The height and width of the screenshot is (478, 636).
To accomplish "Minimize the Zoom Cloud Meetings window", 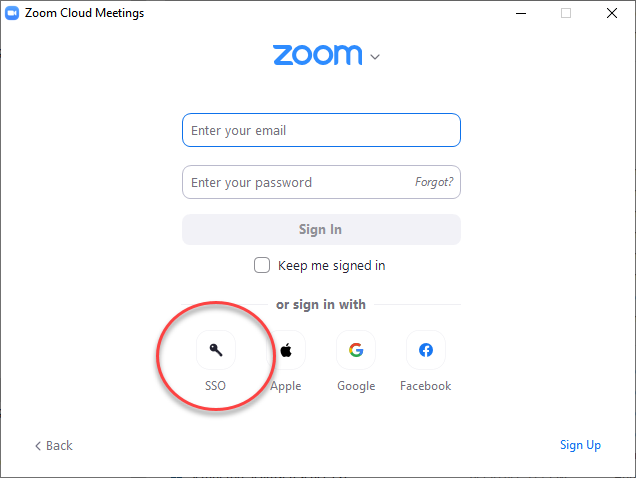I will [521, 13].
